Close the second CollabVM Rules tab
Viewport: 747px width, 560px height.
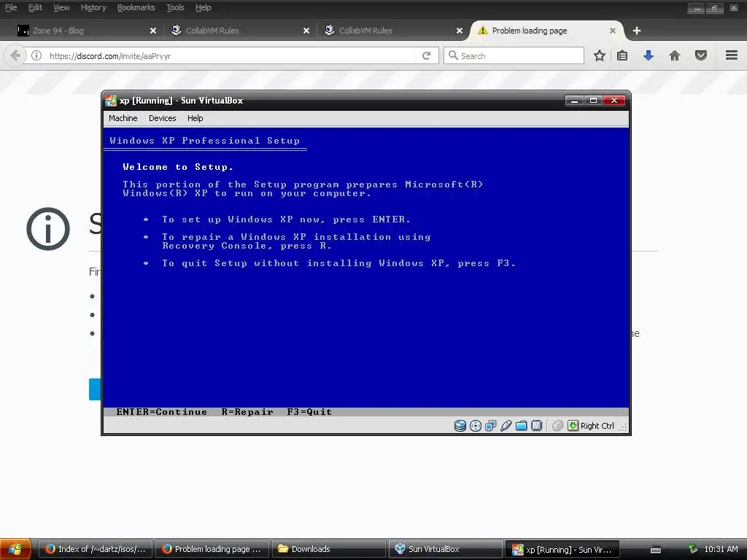[x=460, y=31]
